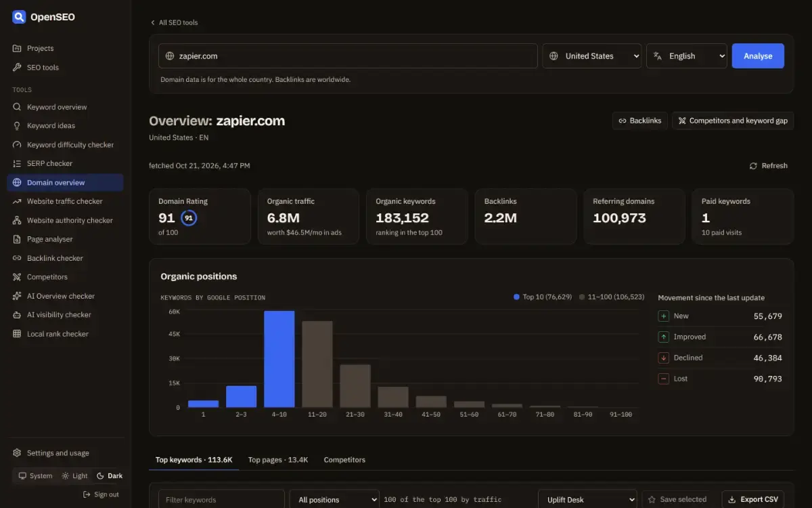
Task: Click the Domain Rating 91 card
Action: pos(200,216)
